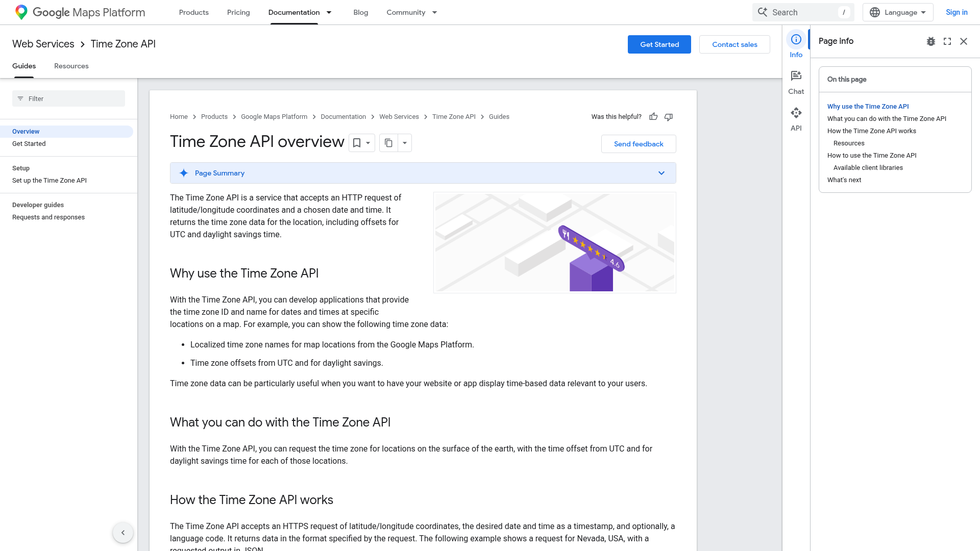Viewport: 980px width, 551px height.
Task: Select Get Started in left navigation
Action: pos(29,144)
